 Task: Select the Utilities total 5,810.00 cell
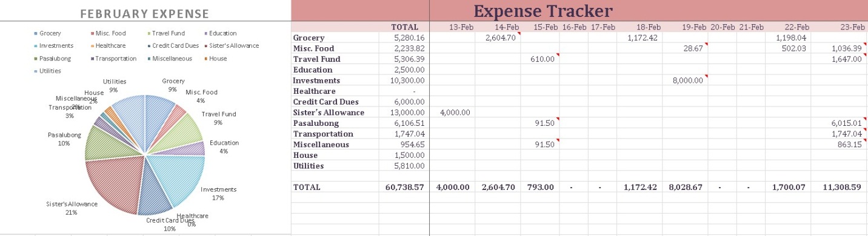click(x=404, y=166)
